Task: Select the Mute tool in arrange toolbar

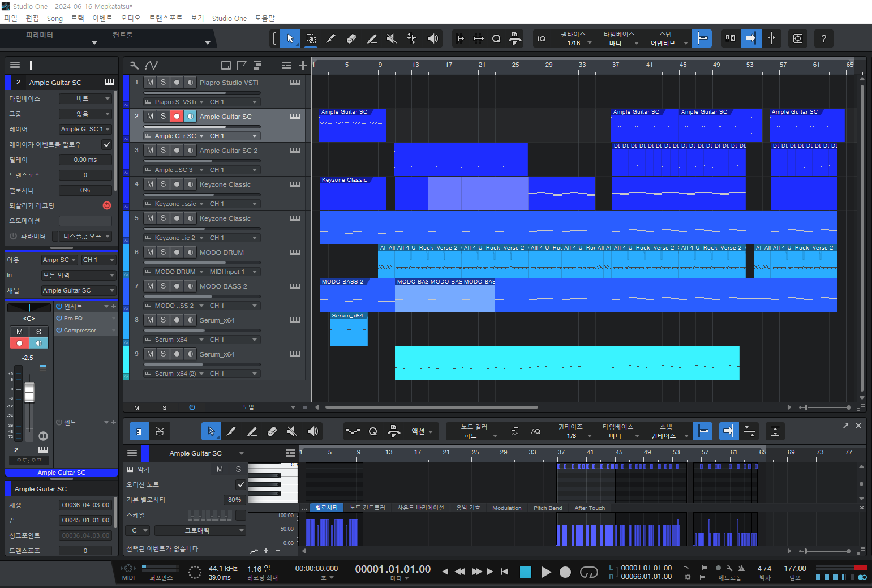Action: [392, 38]
